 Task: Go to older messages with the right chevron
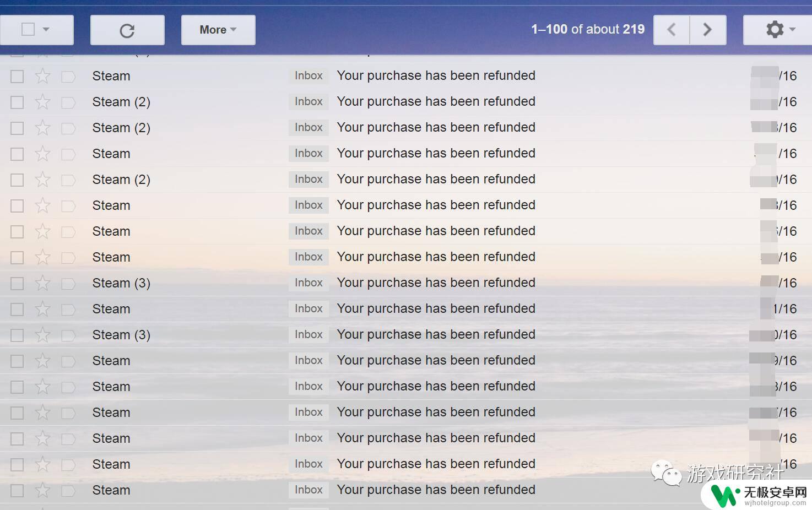(708, 30)
